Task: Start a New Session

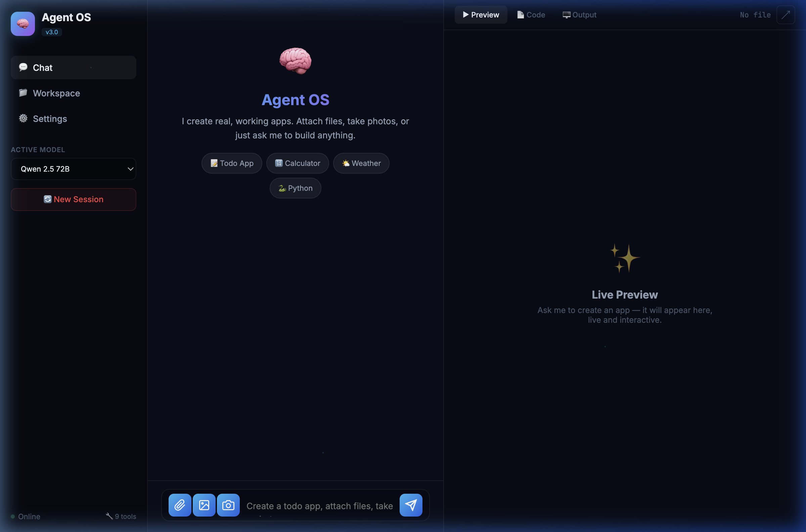Action: pos(74,199)
